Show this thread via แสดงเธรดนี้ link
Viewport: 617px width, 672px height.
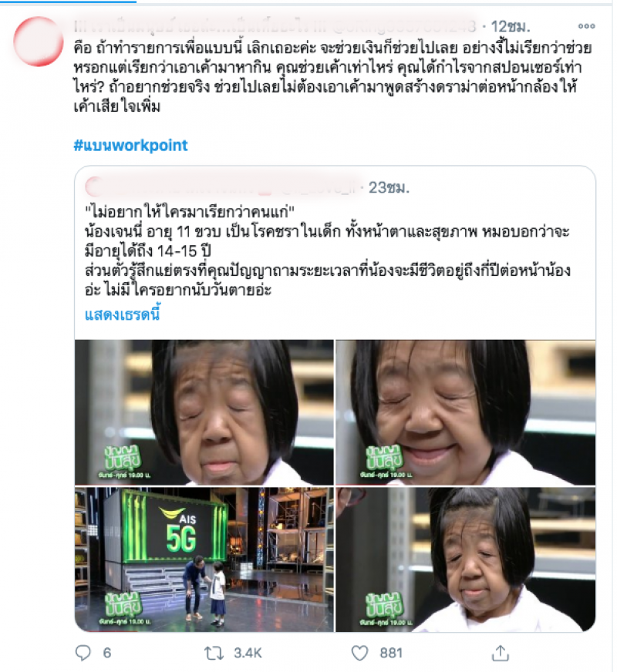point(122,314)
